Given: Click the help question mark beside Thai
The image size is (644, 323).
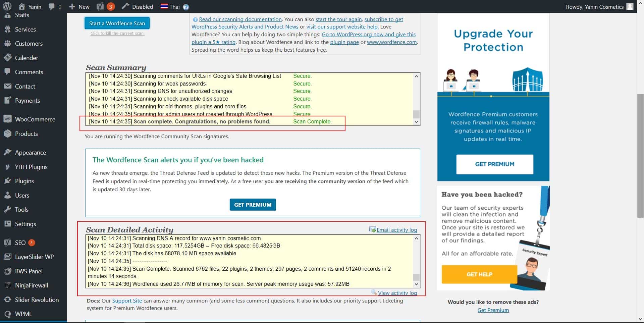Looking at the screenshot, I should pos(186,7).
